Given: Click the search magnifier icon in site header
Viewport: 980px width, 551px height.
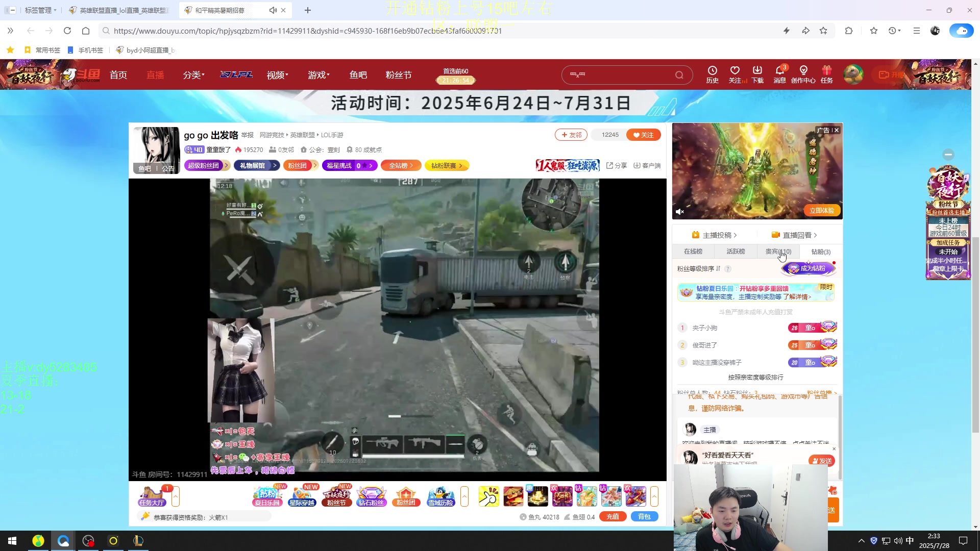Looking at the screenshot, I should click(x=679, y=75).
